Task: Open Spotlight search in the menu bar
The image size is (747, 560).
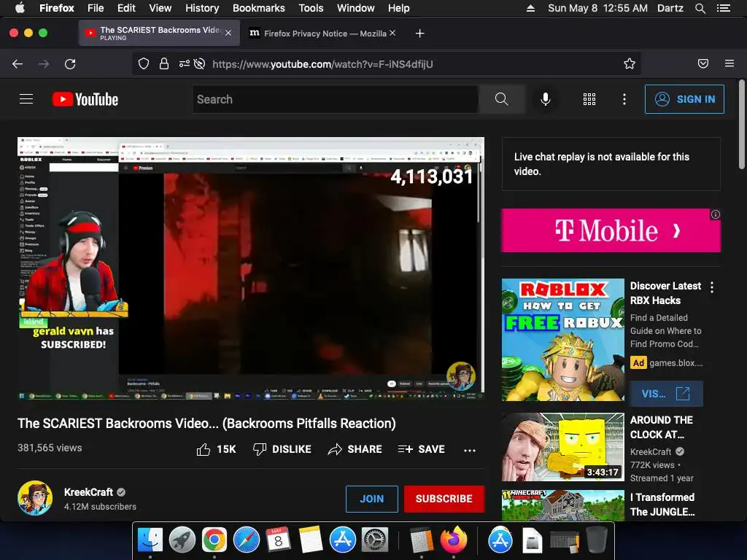Action: coord(700,8)
